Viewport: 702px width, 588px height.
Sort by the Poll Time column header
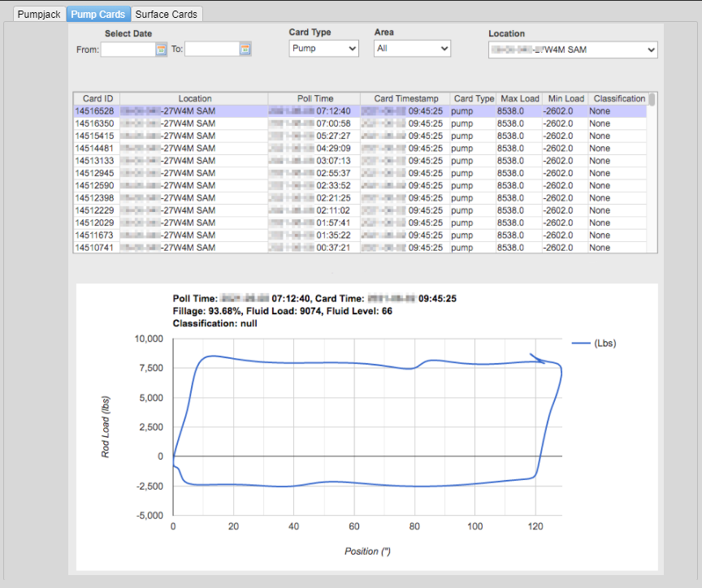point(314,98)
